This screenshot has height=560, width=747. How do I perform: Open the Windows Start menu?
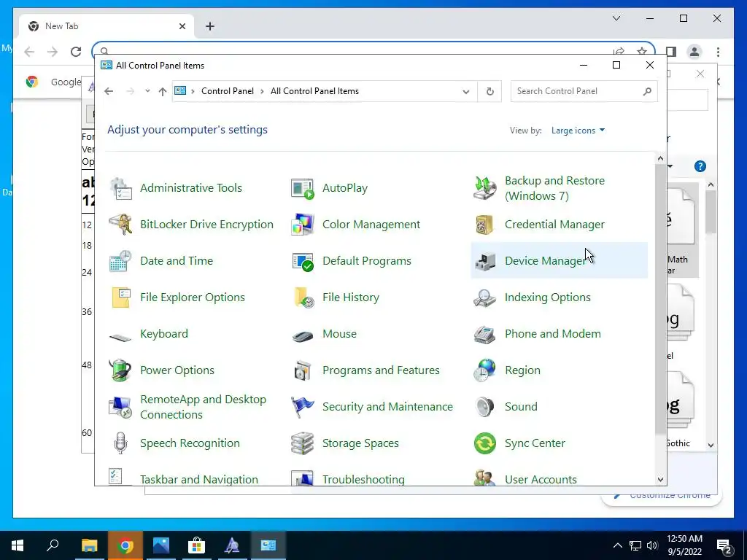(x=18, y=545)
